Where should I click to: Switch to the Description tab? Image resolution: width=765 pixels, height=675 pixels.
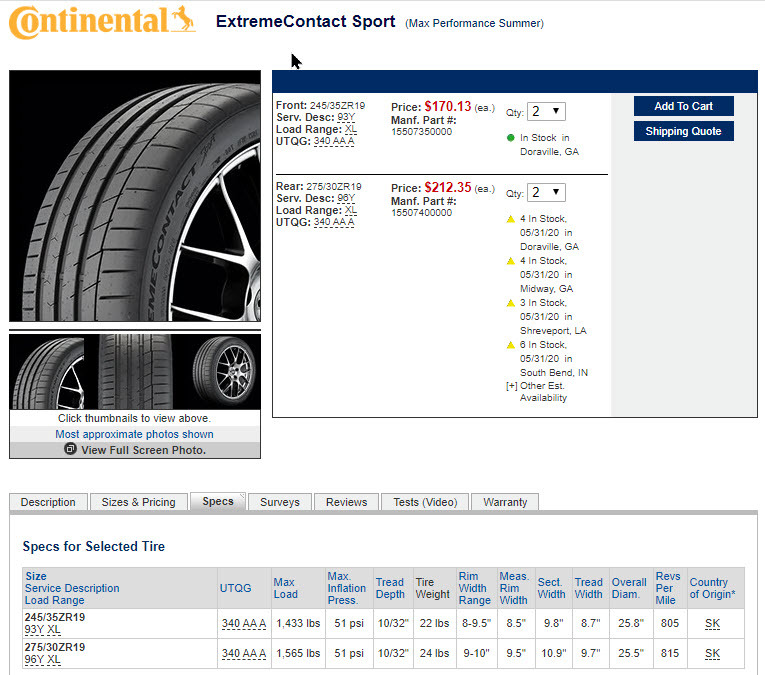pyautogui.click(x=48, y=502)
